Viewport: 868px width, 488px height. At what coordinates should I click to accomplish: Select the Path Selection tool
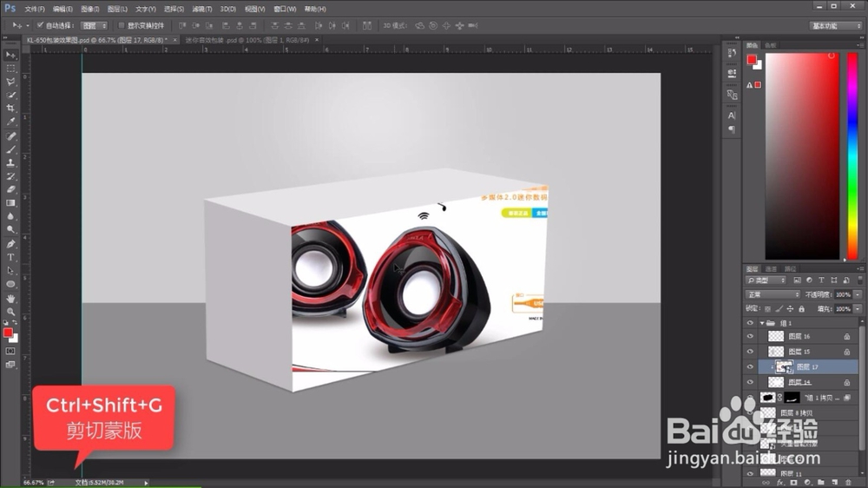point(10,271)
